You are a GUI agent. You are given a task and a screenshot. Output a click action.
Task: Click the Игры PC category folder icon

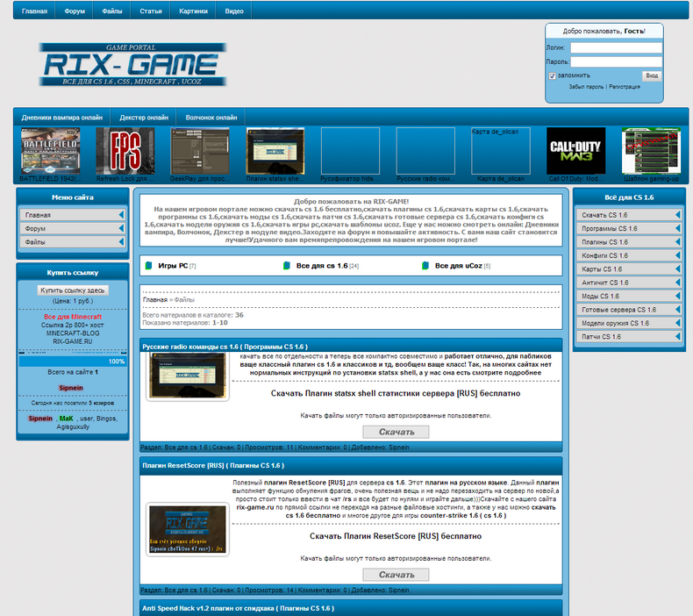click(x=149, y=266)
